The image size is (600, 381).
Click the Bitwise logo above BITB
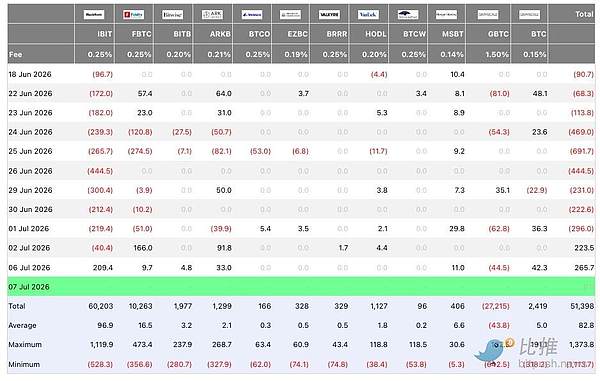(173, 15)
